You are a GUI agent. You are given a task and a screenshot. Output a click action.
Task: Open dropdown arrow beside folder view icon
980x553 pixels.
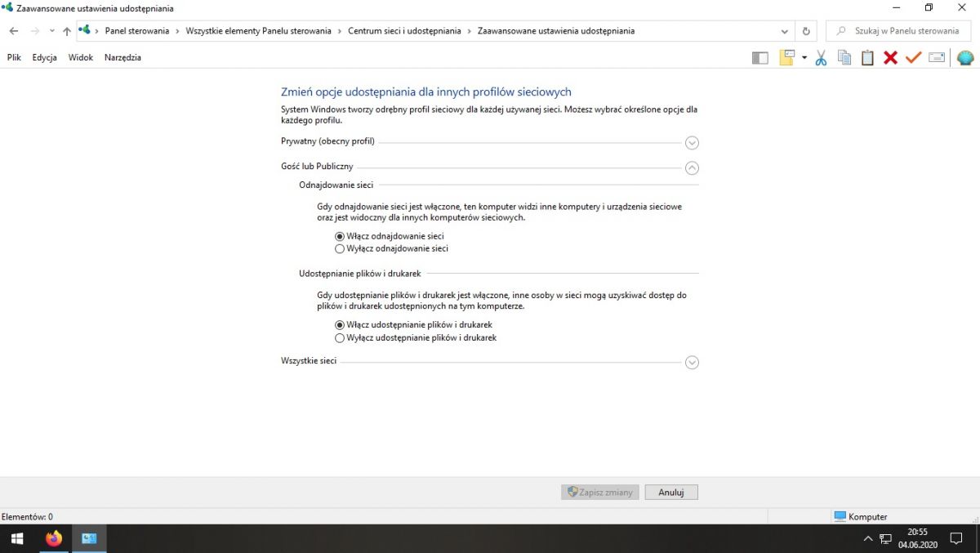pos(804,58)
